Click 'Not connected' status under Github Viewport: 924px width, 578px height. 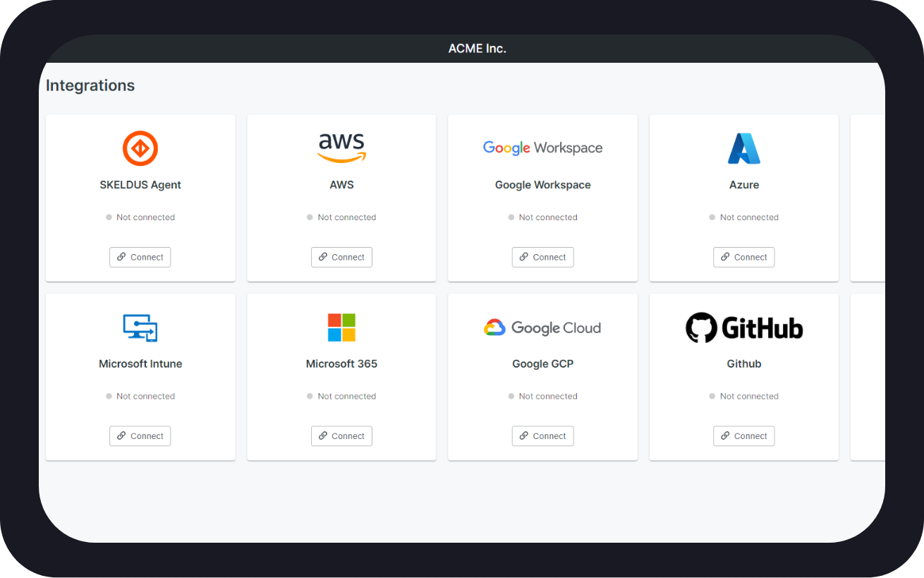pyautogui.click(x=744, y=397)
